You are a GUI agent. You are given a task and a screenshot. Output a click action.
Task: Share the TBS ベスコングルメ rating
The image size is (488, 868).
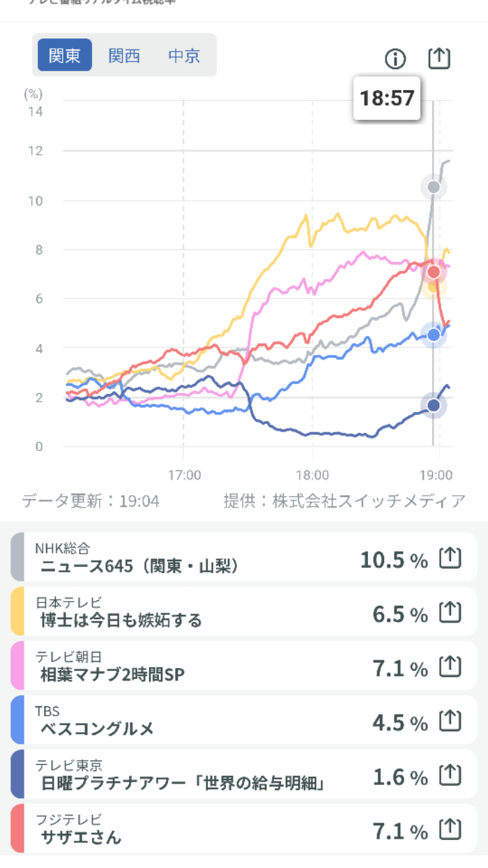(450, 721)
